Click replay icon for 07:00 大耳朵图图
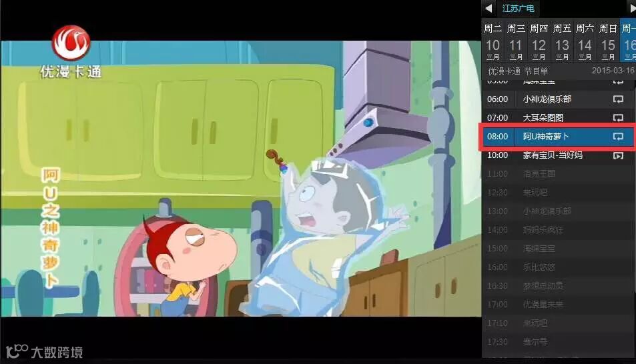This screenshot has height=364, width=636. pos(618,117)
